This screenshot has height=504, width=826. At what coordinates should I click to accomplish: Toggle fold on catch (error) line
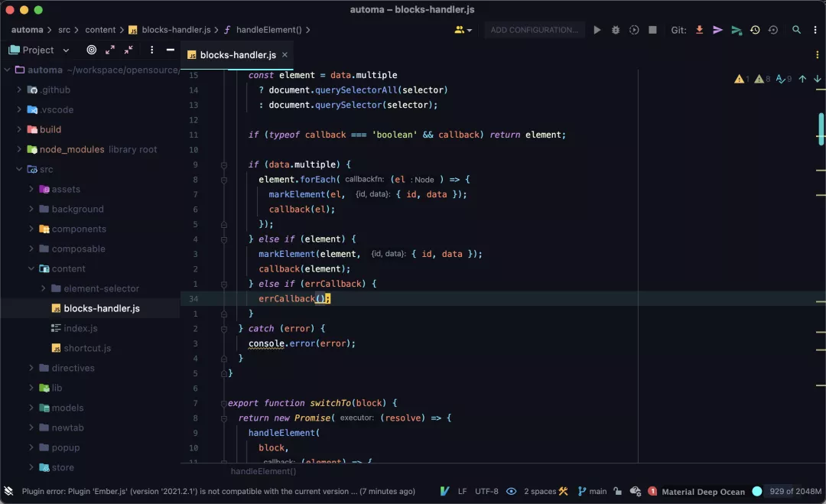[x=224, y=329]
